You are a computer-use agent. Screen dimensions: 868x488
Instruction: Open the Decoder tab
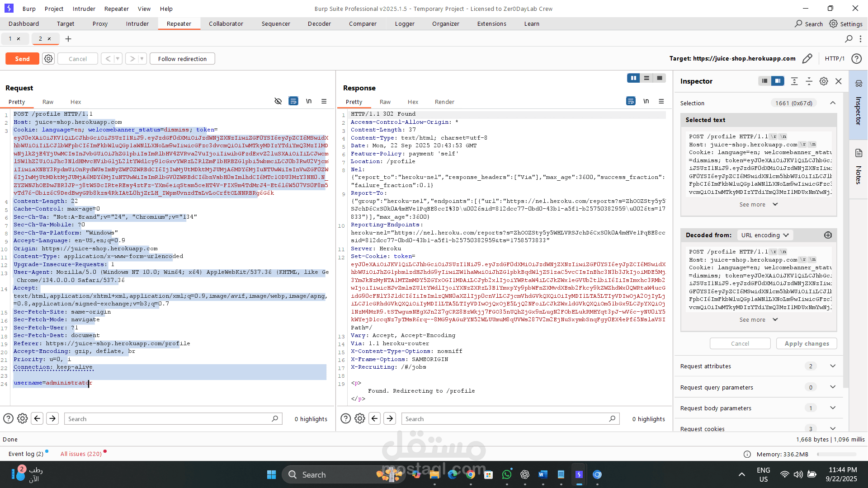[319, 23]
